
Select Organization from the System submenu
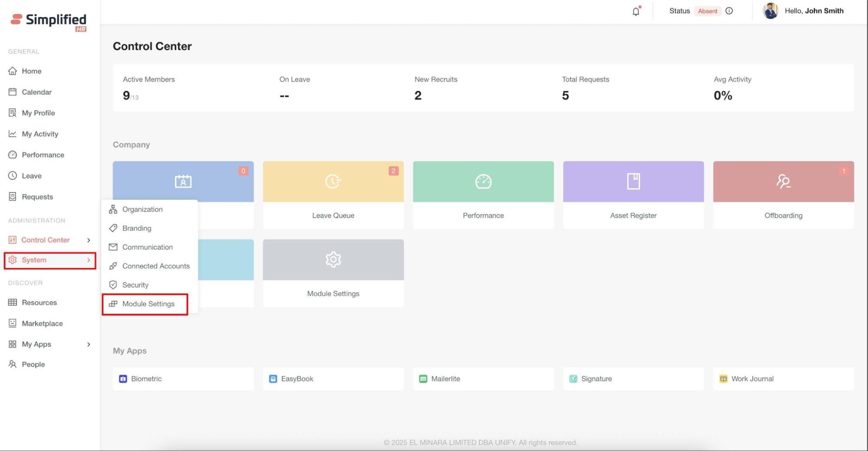(142, 209)
